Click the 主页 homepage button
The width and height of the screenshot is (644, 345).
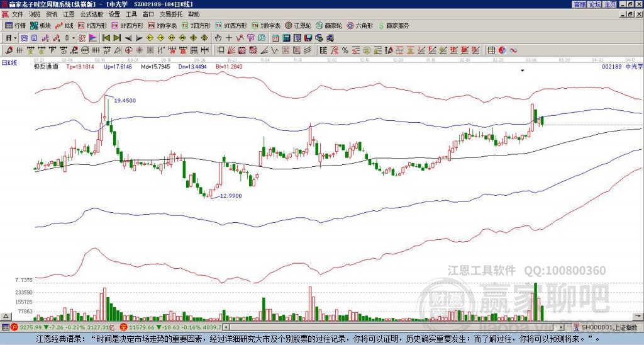(x=610, y=4)
